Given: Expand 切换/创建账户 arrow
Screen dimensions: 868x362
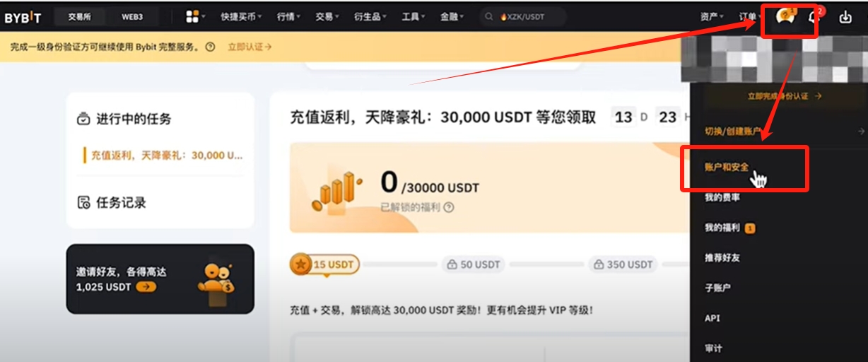Looking at the screenshot, I should click(x=861, y=131).
